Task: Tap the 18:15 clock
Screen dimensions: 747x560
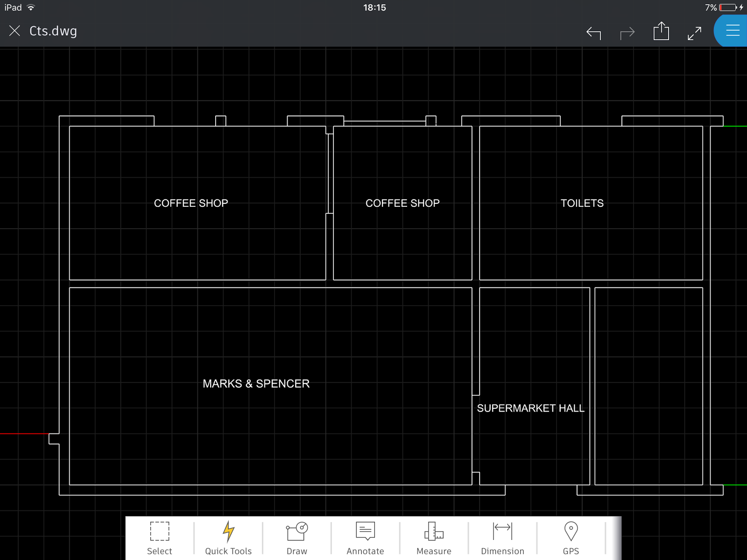Action: [x=374, y=7]
